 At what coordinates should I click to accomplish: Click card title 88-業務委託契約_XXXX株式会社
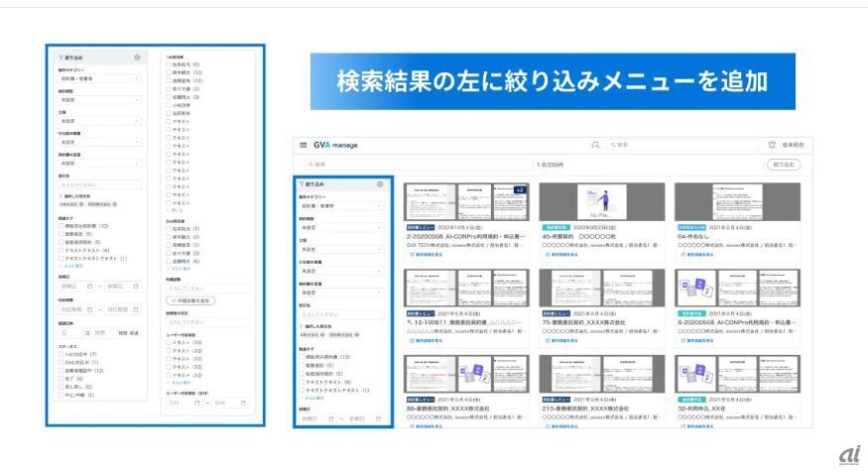[447, 409]
